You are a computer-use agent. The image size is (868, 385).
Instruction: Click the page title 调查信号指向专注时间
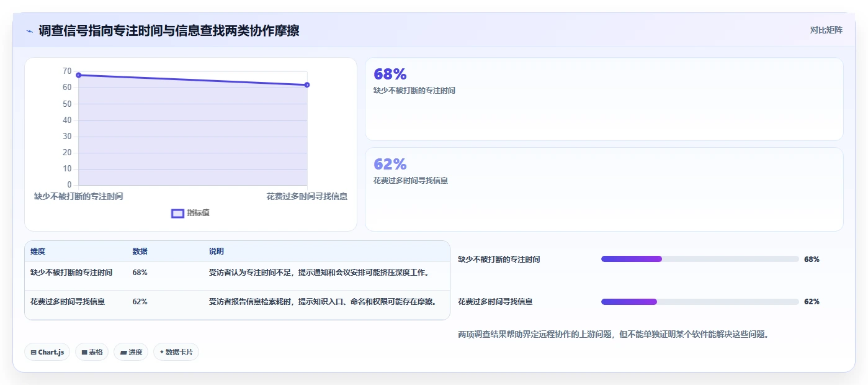(x=169, y=30)
